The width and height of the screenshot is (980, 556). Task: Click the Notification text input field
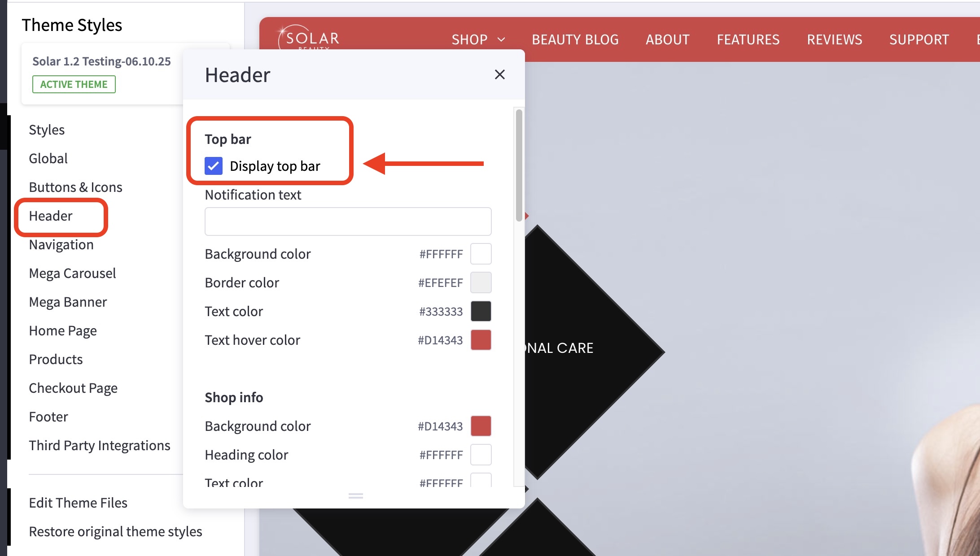click(x=348, y=221)
